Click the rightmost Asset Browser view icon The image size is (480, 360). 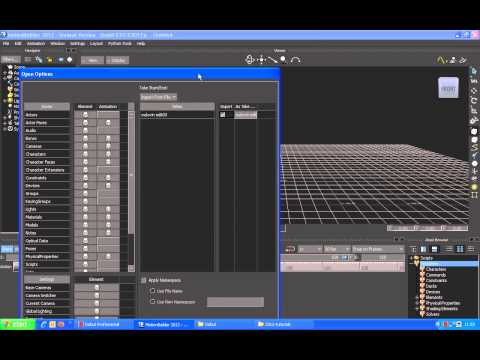[471, 249]
